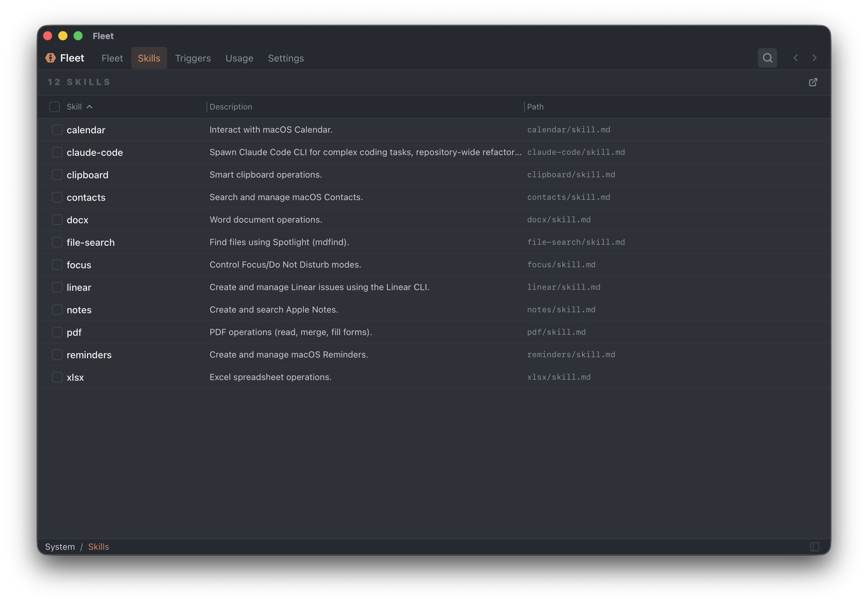Check the xlsx skill checkbox
The width and height of the screenshot is (868, 604).
57,377
